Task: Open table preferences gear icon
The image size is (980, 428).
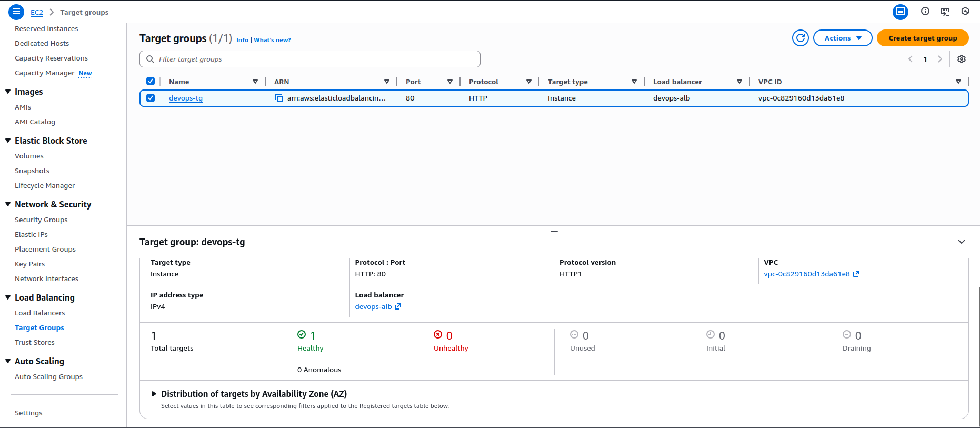Action: (x=962, y=59)
